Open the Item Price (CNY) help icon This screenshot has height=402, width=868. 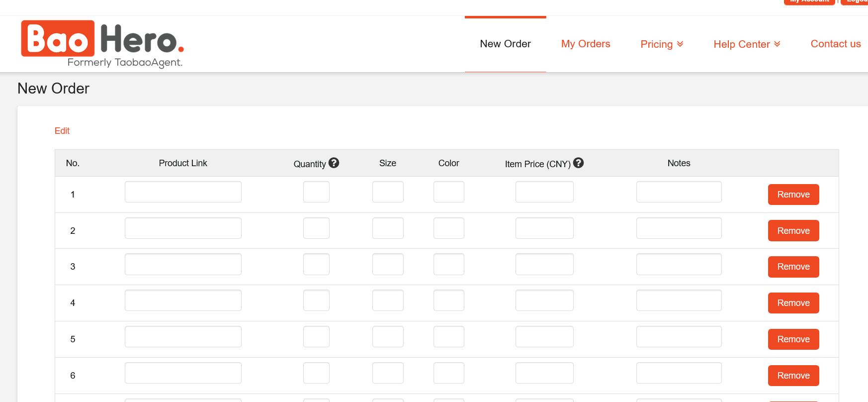(578, 163)
